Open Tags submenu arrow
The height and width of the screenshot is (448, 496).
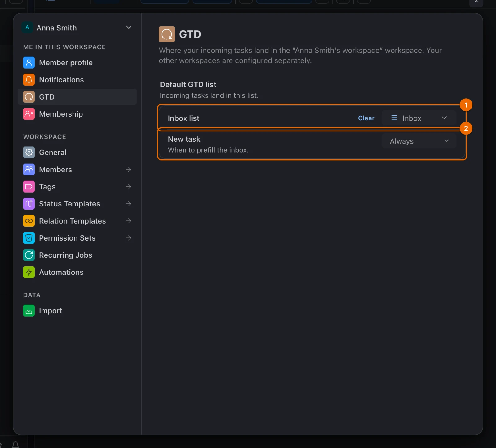tap(128, 186)
